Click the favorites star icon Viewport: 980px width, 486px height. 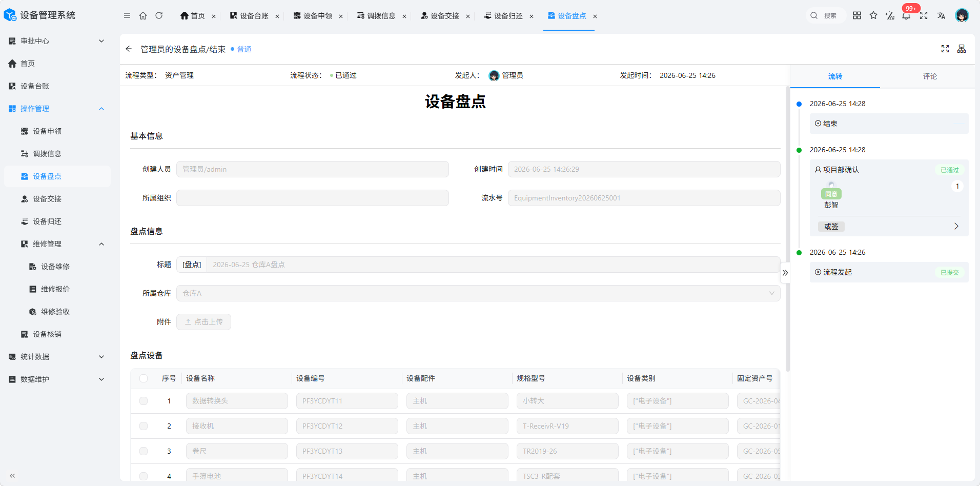tap(873, 15)
